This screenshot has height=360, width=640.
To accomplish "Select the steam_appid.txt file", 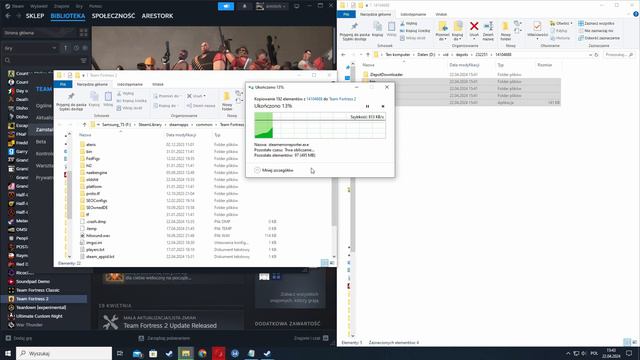I will (x=100, y=257).
